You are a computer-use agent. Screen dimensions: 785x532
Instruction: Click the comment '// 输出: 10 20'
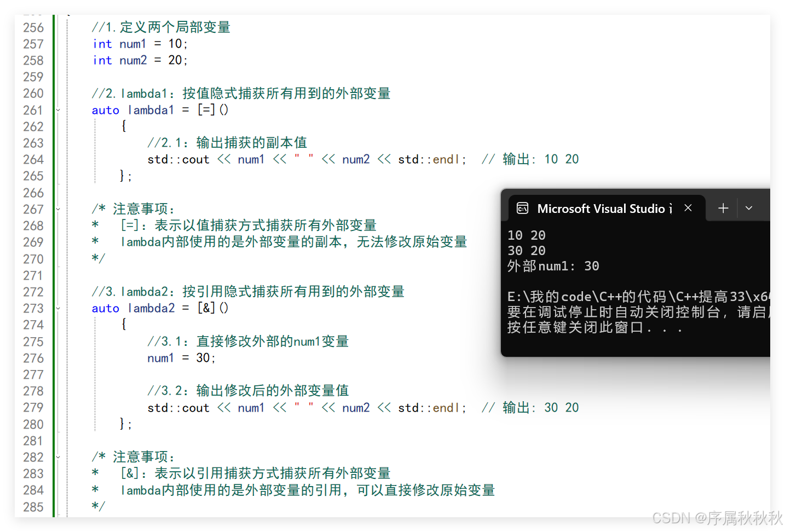pos(530,159)
